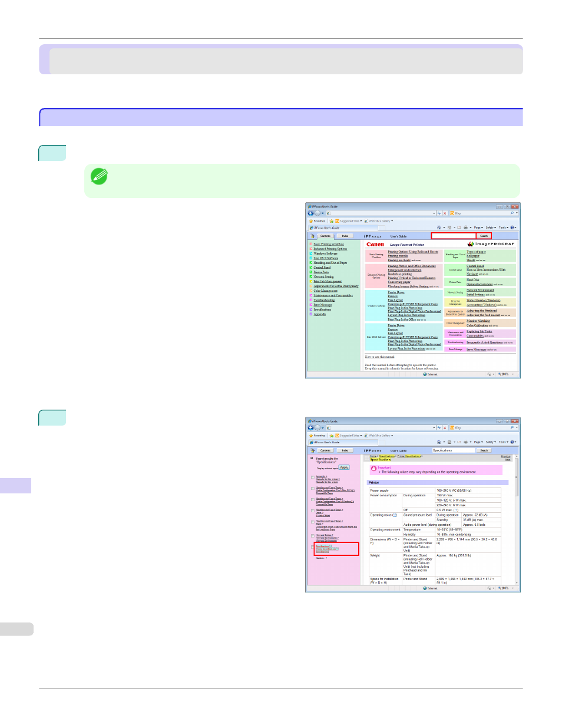Select Index tab in Specifications results window
The width and height of the screenshot is (562, 728).
[x=345, y=450]
